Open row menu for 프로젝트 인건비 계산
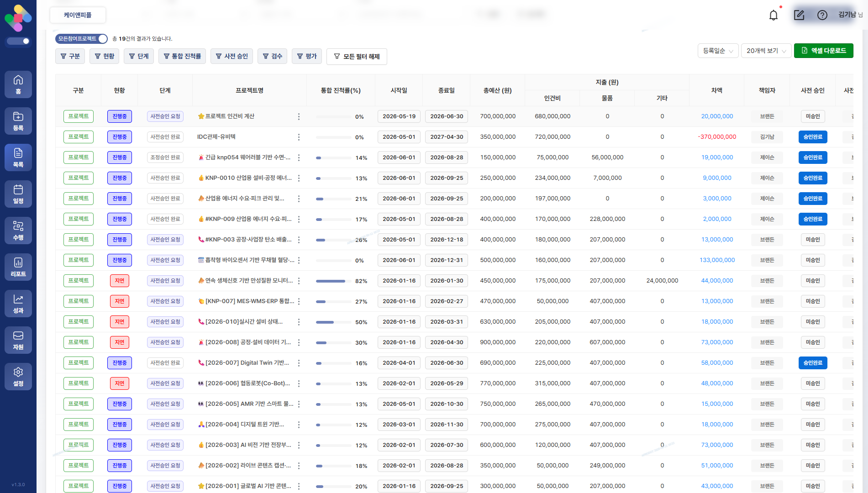This screenshot has height=493, width=868. [x=299, y=116]
